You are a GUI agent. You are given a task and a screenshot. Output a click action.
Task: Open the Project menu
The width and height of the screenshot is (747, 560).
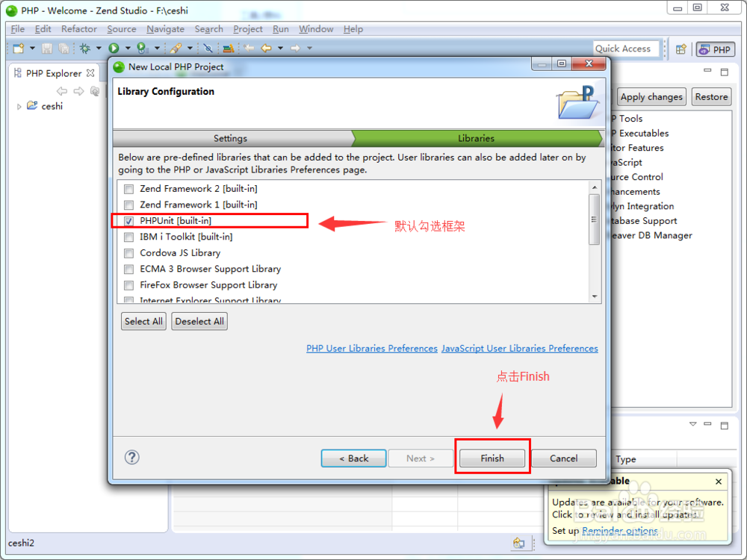coord(248,29)
